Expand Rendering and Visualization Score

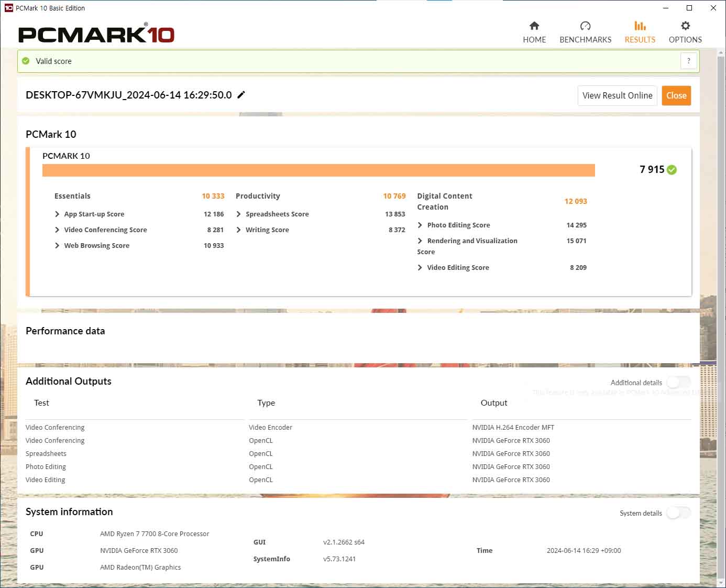(x=420, y=241)
